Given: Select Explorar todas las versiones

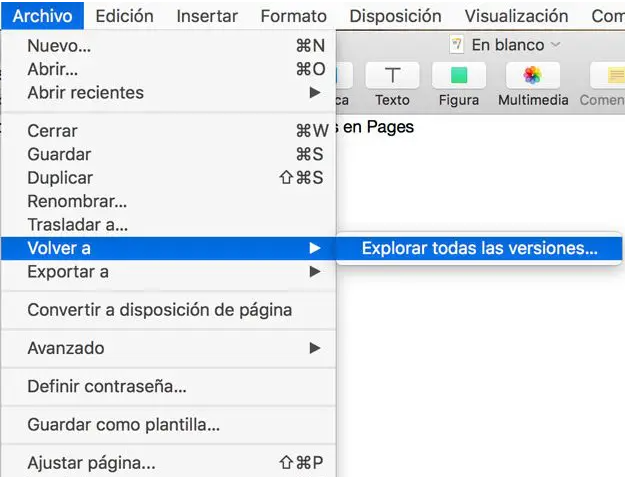Looking at the screenshot, I should point(479,249).
